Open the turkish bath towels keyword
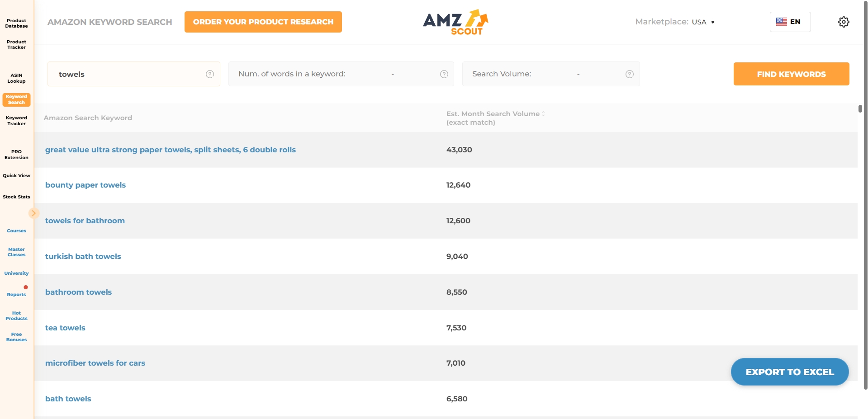 (x=83, y=256)
